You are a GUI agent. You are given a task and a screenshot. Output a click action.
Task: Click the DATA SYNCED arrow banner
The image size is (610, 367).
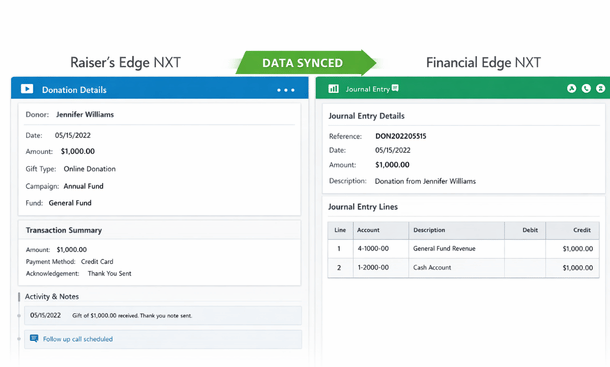[306, 63]
